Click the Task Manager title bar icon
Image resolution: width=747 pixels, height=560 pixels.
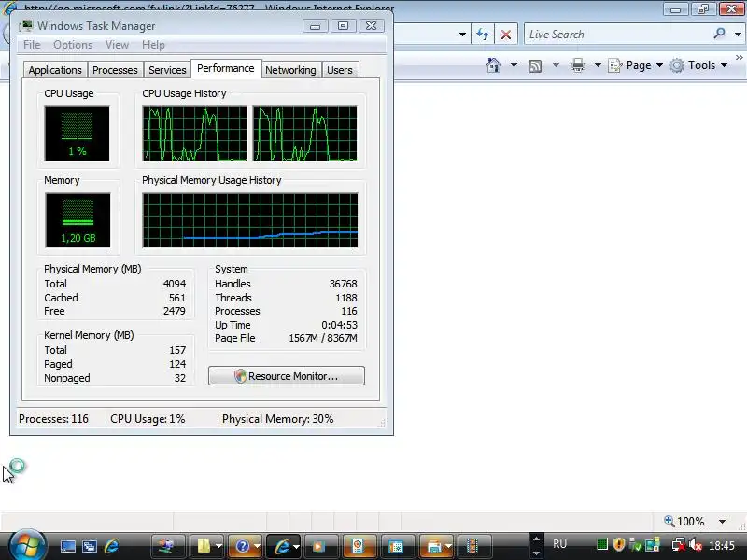(27, 26)
